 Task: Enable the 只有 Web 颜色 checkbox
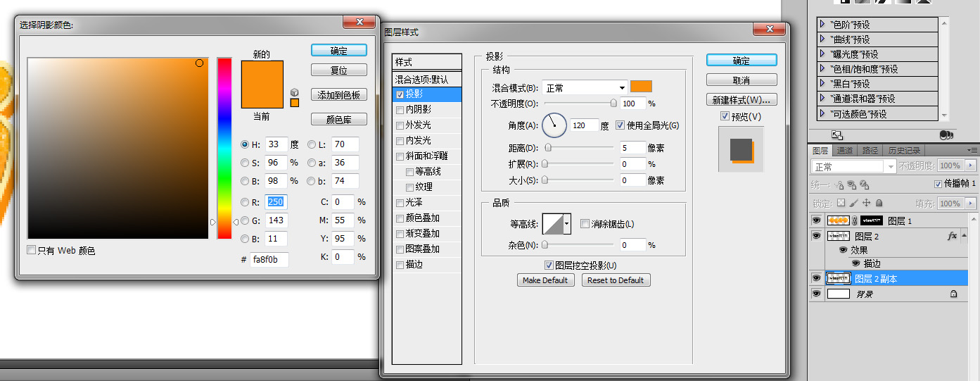click(31, 250)
